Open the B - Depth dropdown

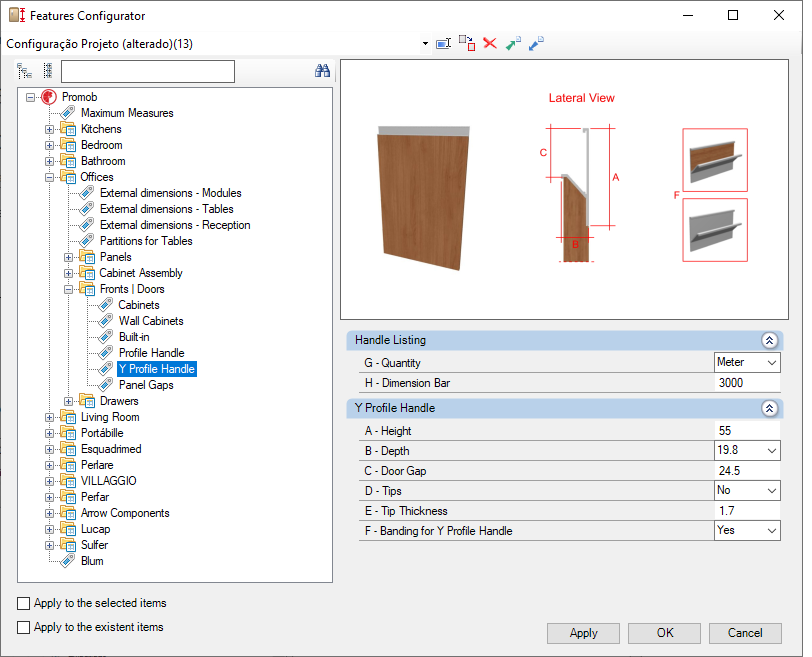coord(772,450)
